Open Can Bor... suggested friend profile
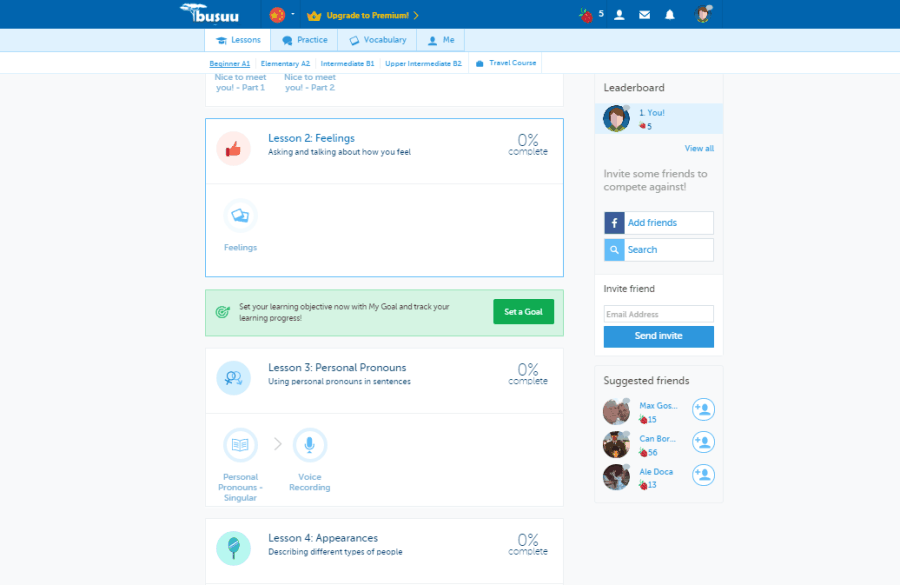Image resolution: width=900 pixels, height=585 pixels. point(658,439)
